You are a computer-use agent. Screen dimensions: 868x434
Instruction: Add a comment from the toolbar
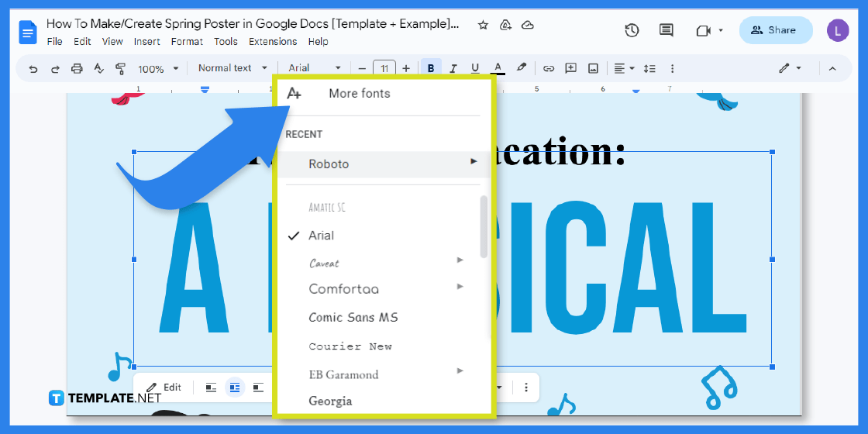point(570,69)
